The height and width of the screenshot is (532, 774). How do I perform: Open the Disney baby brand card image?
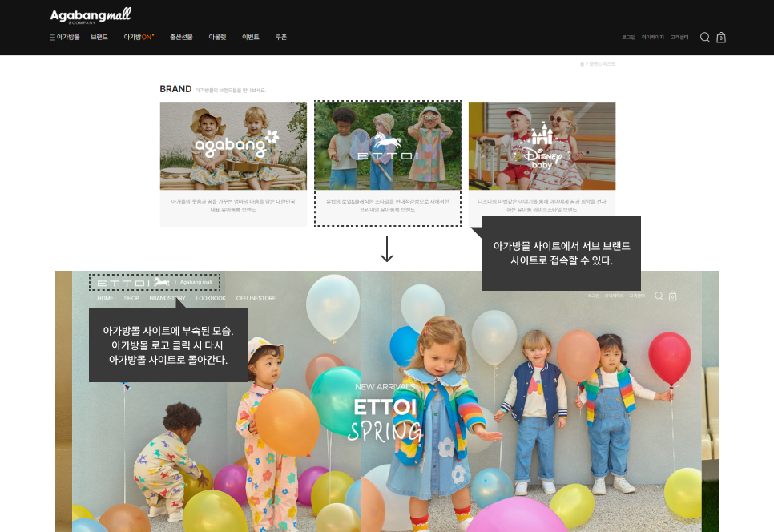tap(542, 146)
